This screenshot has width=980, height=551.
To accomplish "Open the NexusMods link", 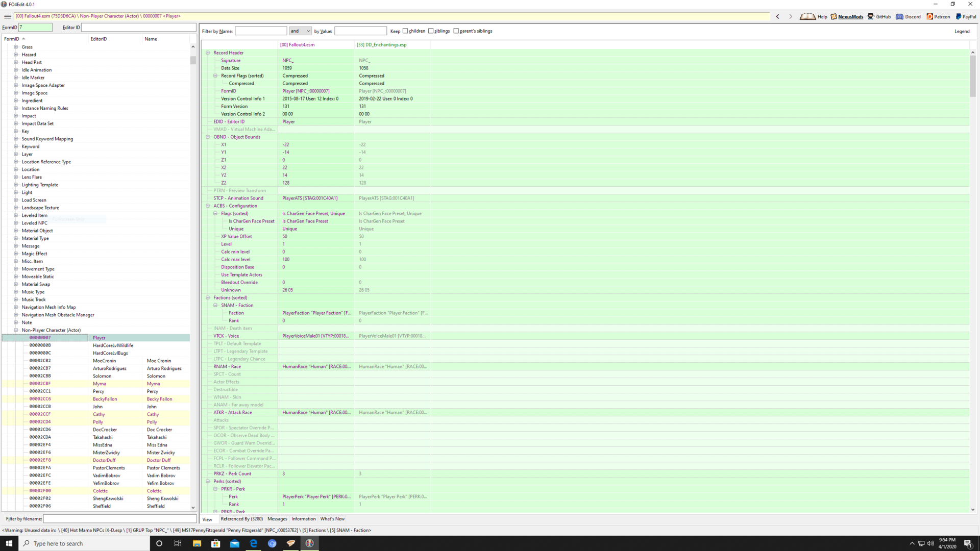I will (847, 16).
